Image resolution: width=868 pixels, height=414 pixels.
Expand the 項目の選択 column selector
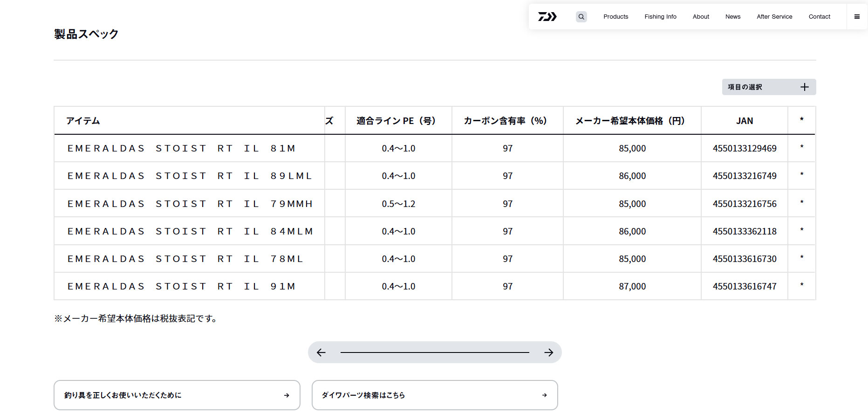(769, 87)
